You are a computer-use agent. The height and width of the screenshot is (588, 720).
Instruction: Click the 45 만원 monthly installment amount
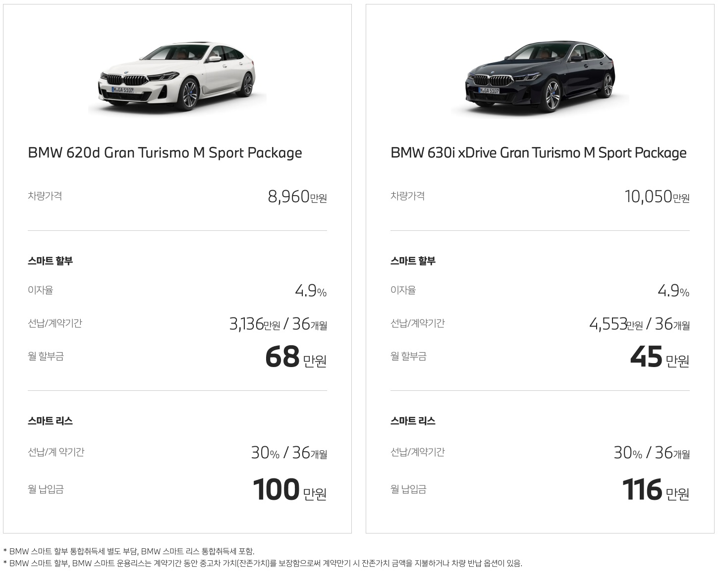coord(660,357)
